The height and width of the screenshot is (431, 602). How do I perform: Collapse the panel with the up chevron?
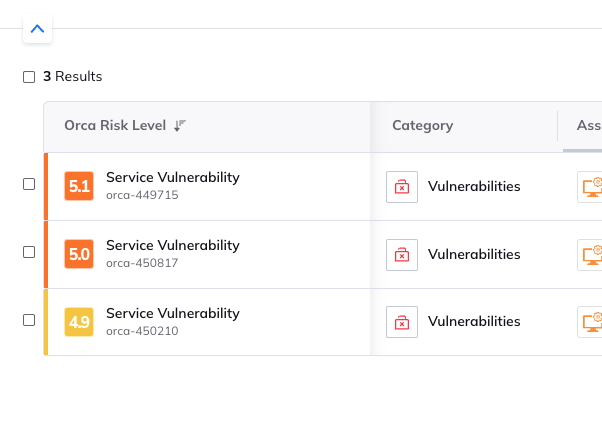coord(37,29)
